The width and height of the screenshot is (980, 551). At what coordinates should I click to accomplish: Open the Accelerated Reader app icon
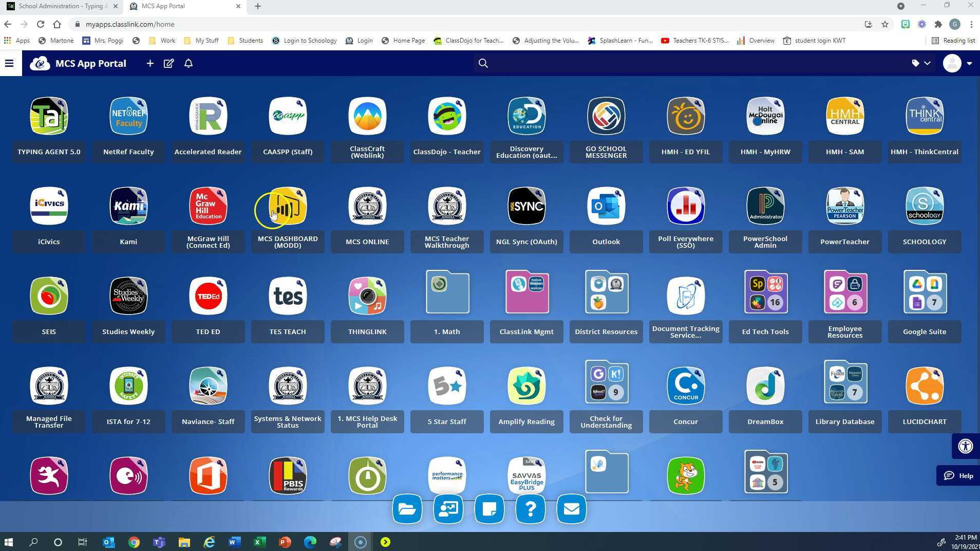click(x=208, y=116)
